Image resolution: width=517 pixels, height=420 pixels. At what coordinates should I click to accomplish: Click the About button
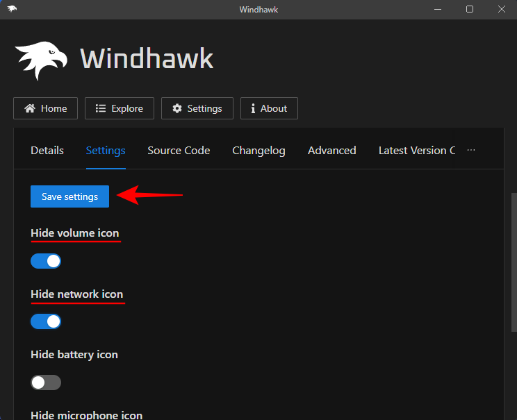tap(269, 108)
